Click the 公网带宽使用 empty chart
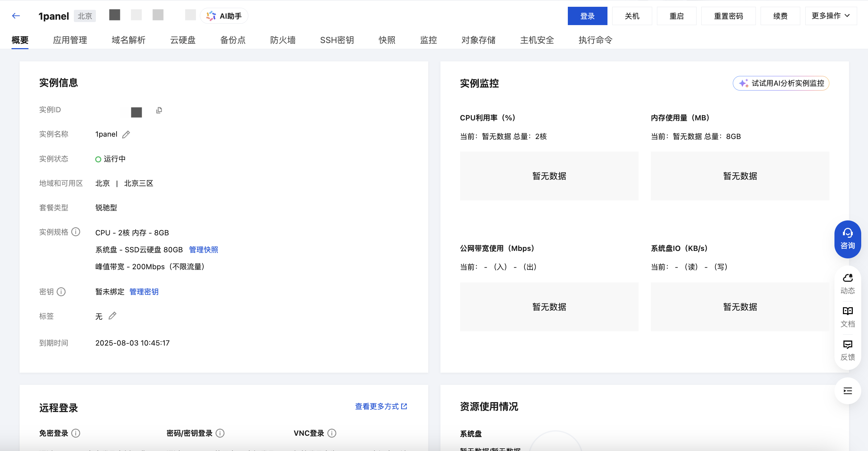Image resolution: width=868 pixels, height=451 pixels. pyautogui.click(x=549, y=307)
